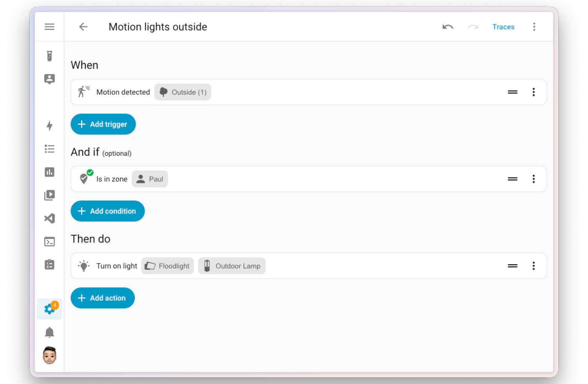Click the Turn on light row drag handle
Screen dimensions: 588x384
click(512, 266)
